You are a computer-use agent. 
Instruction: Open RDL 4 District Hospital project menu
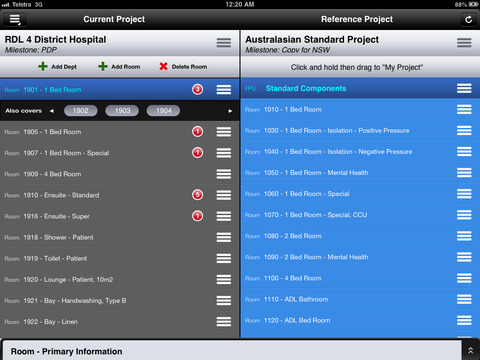224,43
